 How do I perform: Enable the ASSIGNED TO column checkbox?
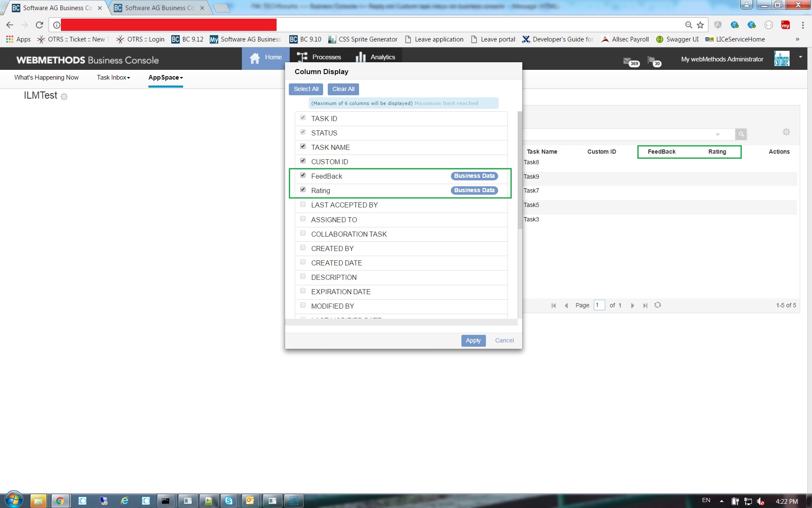click(303, 218)
